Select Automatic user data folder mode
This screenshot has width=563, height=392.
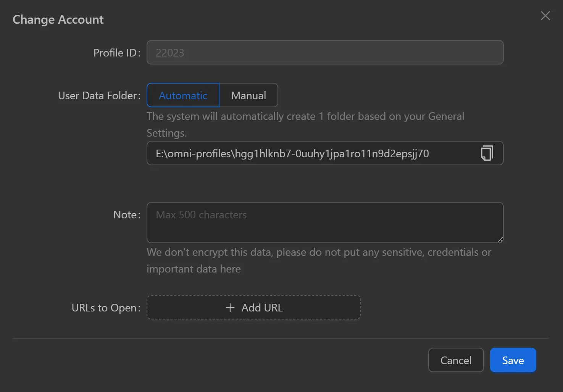point(183,95)
